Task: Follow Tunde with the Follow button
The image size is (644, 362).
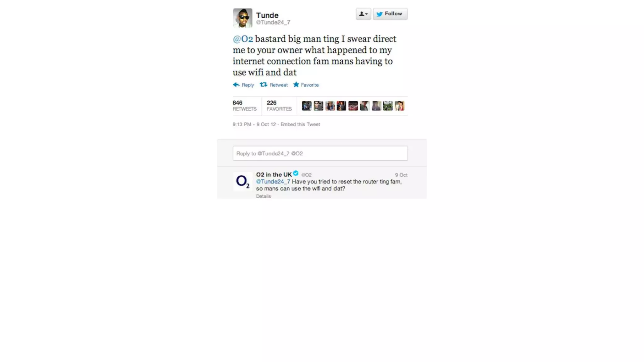Action: (390, 14)
